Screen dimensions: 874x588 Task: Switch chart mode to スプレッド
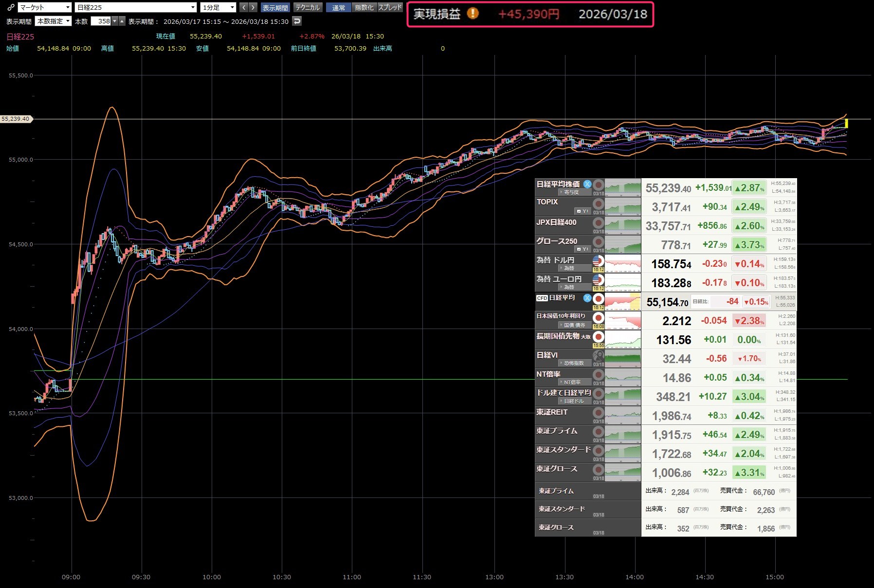point(390,7)
